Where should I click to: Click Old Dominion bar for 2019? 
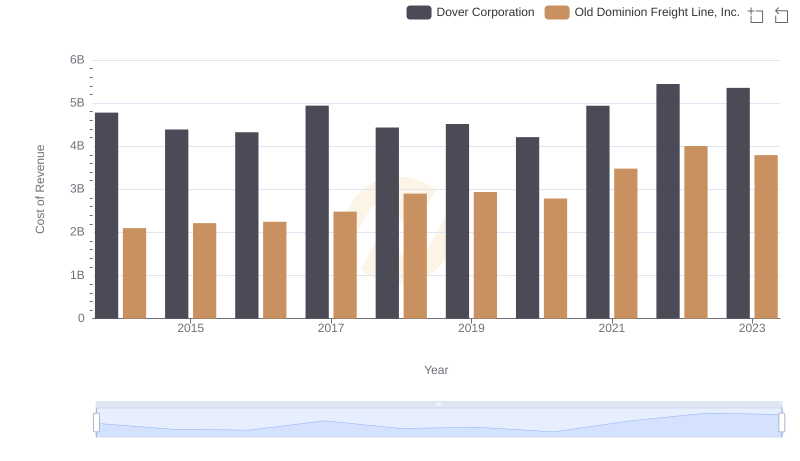click(485, 255)
